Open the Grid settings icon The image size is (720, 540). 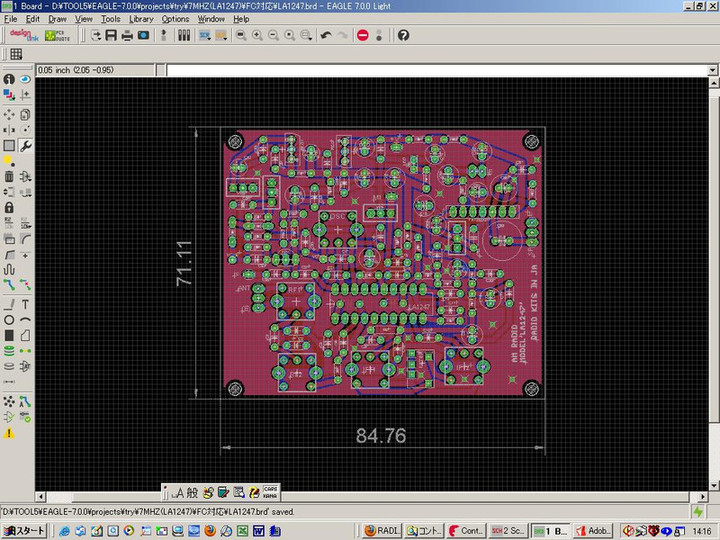[16, 53]
